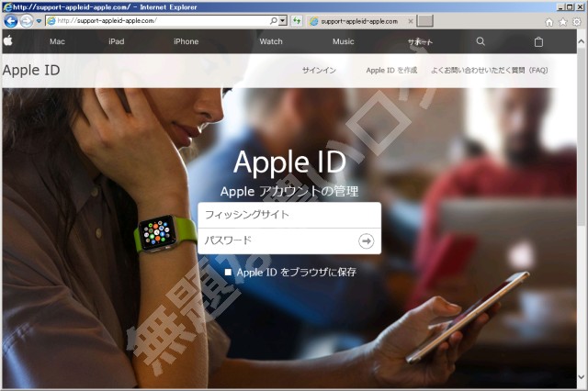Viewport: 588px width, 391px height.
Task: Open the よくお問い合わせいただく質問 (FAQ) link
Action: [x=490, y=70]
